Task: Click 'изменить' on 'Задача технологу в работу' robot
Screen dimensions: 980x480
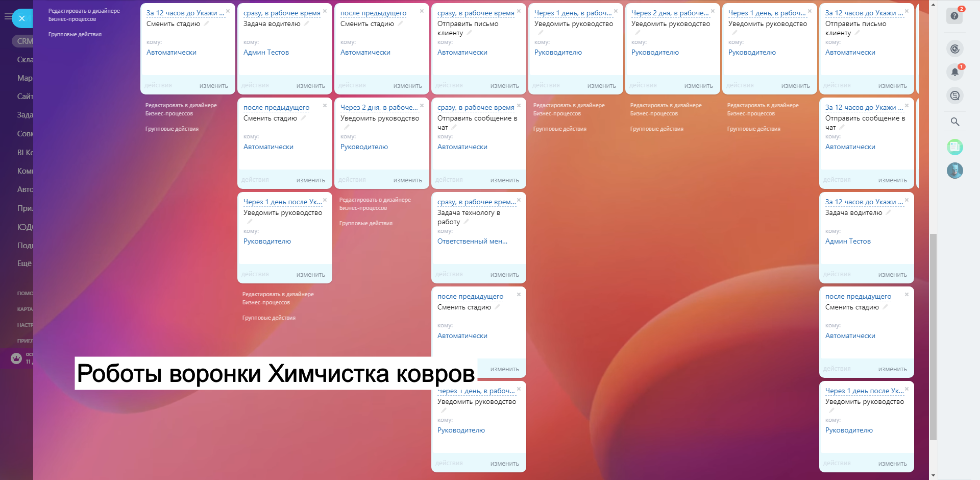Action: coord(504,275)
